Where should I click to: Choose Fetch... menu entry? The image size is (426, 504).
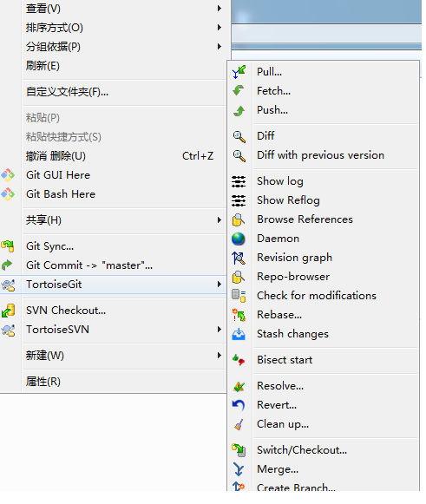[x=324, y=91]
